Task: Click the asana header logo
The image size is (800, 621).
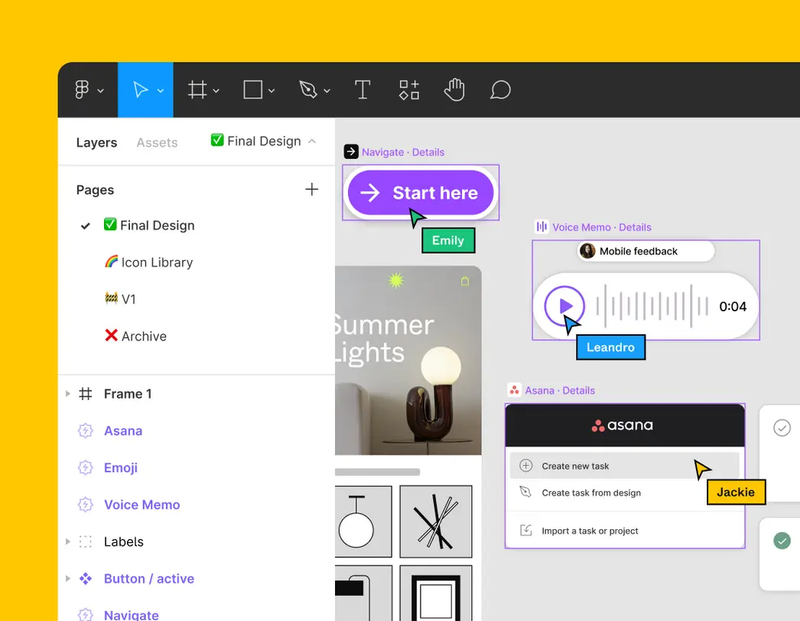Action: coord(622,425)
